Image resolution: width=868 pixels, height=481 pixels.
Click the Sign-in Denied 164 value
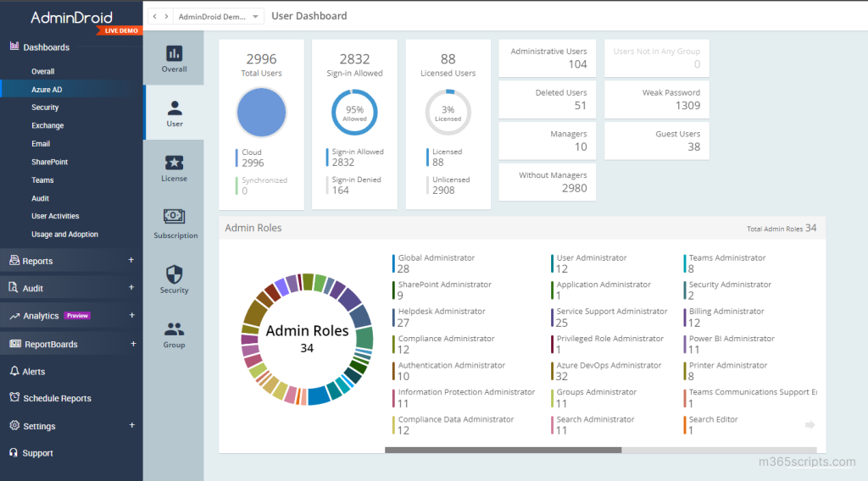click(x=341, y=191)
